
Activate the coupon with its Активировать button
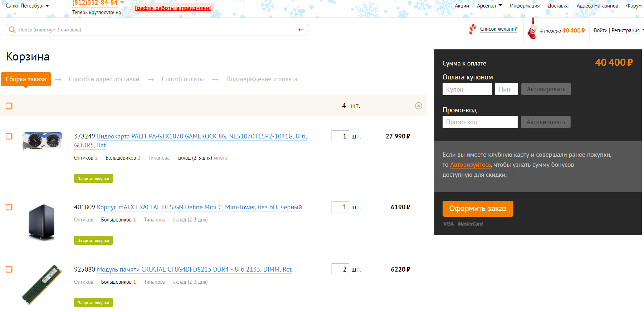coord(546,89)
